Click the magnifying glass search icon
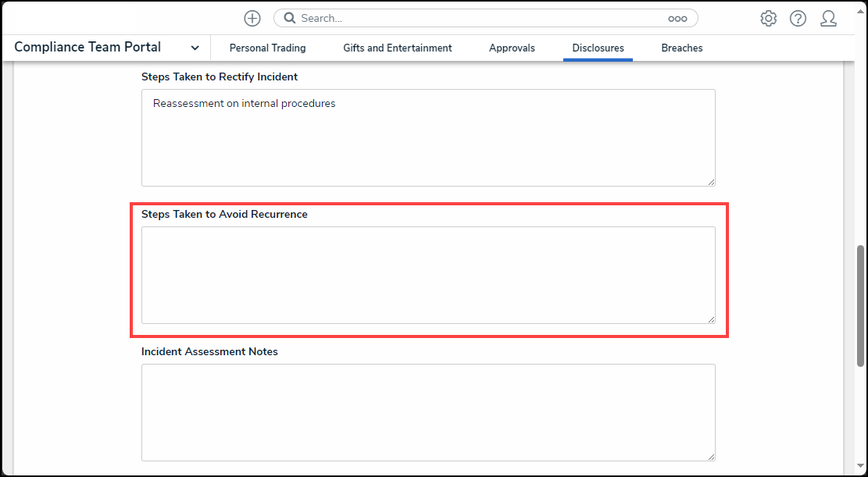This screenshot has height=477, width=868. 289,19
